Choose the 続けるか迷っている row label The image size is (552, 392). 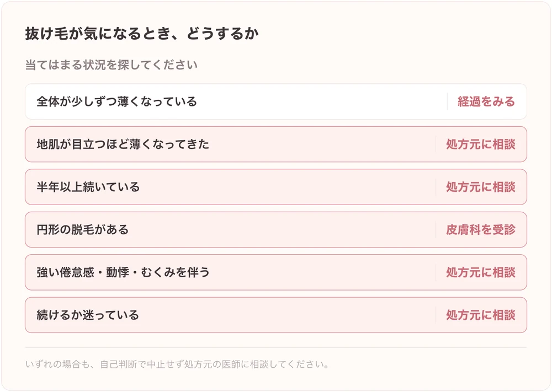88,315
